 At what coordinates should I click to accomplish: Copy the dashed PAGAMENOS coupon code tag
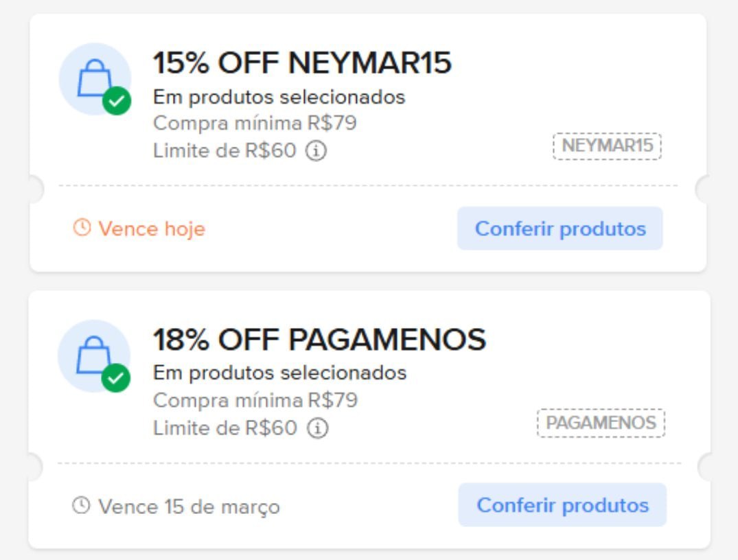(x=601, y=423)
